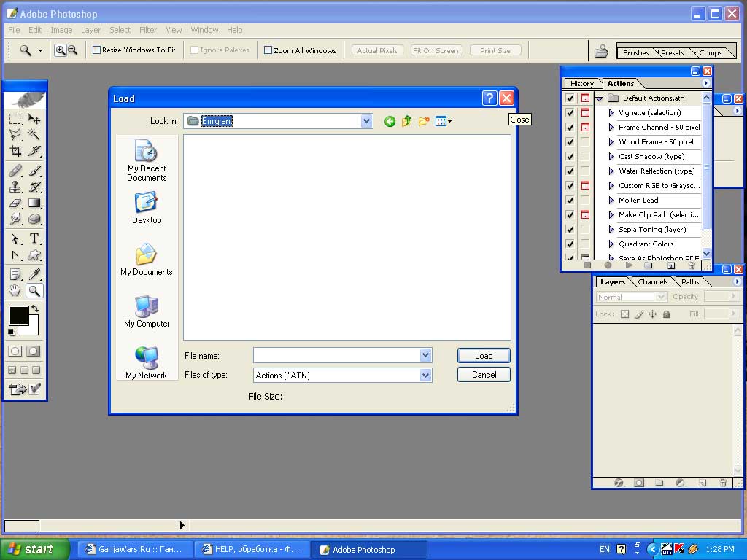The width and height of the screenshot is (747, 560).
Task: Expand the Cast Shadow (type) action
Action: click(611, 156)
